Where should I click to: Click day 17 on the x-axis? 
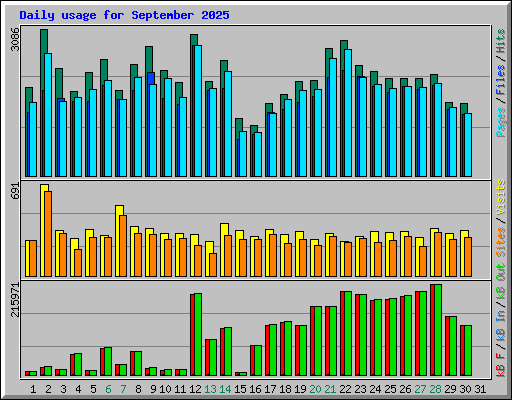(270, 389)
